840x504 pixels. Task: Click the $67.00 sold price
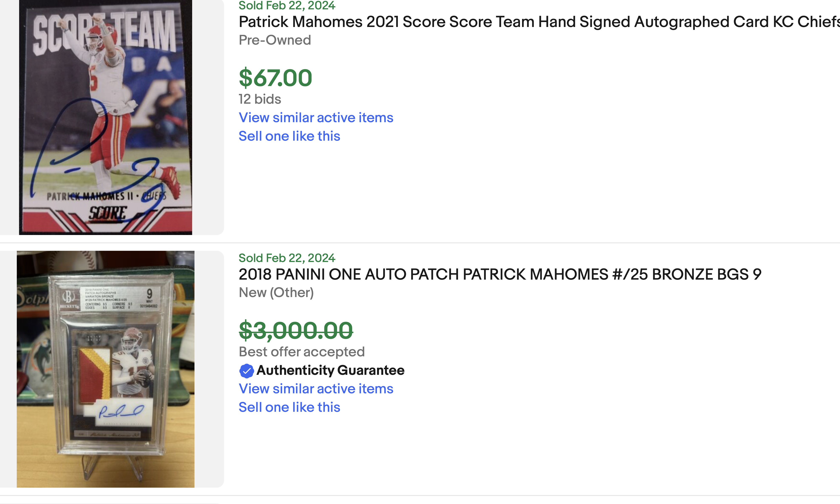[x=275, y=78]
